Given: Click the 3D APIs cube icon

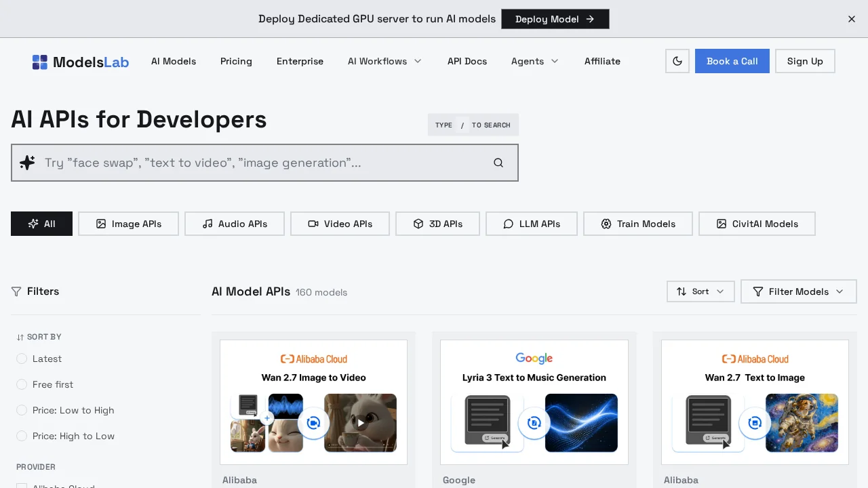Looking at the screenshot, I should (418, 224).
